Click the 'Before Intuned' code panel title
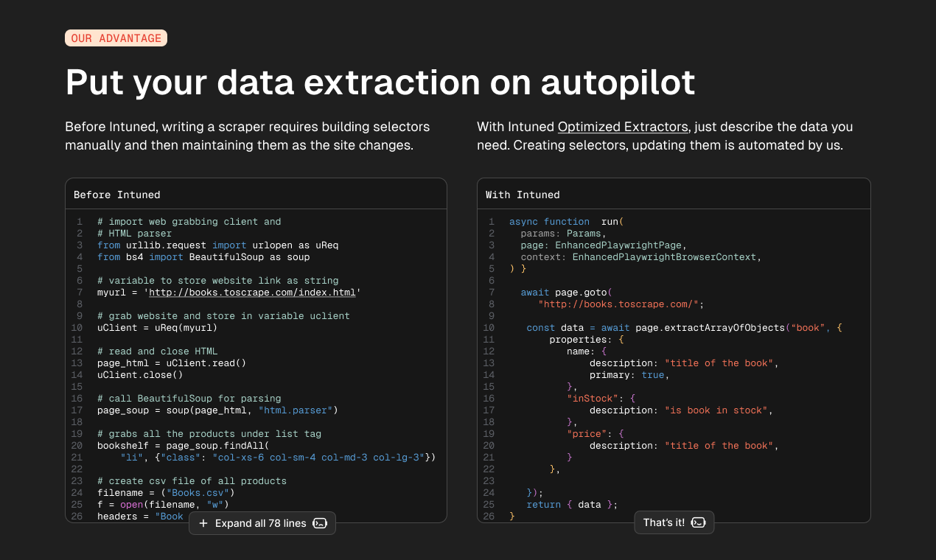936x560 pixels. pyautogui.click(x=117, y=195)
